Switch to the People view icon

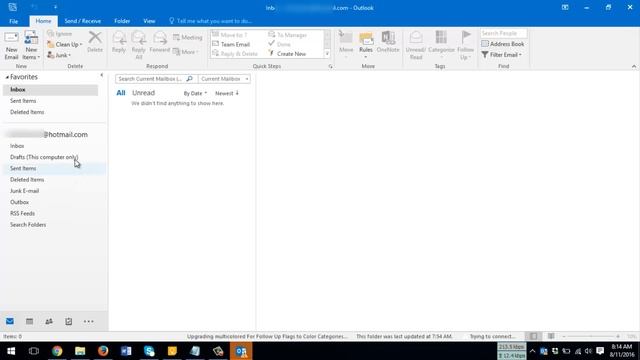click(x=49, y=322)
